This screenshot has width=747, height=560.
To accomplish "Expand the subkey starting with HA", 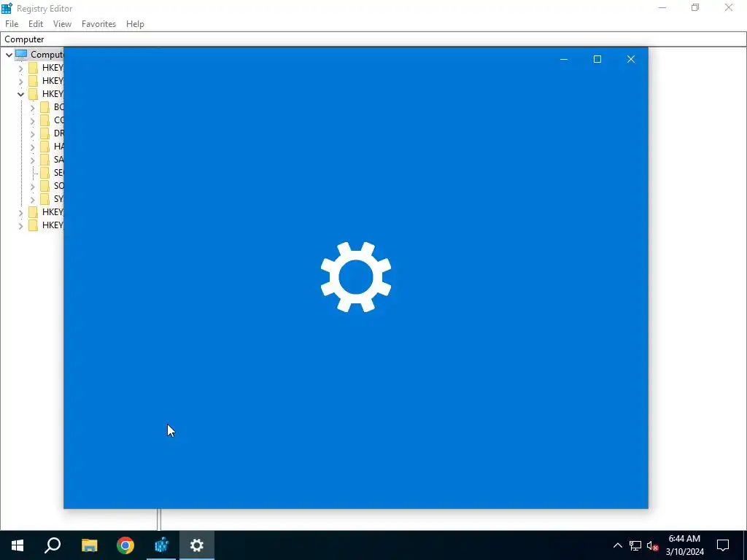I will coord(32,147).
